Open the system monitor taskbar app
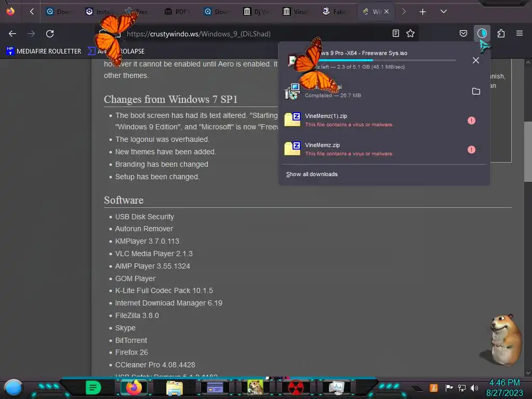Screen dimensions: 532x399 click(x=336, y=388)
